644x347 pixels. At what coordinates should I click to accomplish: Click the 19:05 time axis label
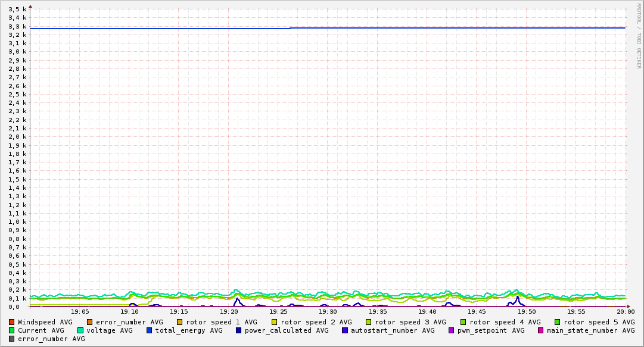pos(80,312)
